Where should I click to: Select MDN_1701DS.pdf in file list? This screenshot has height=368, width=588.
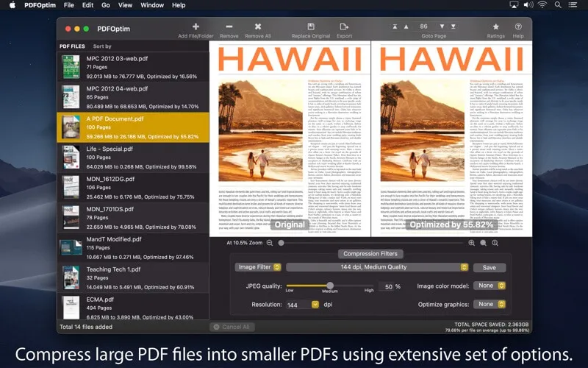click(x=133, y=217)
